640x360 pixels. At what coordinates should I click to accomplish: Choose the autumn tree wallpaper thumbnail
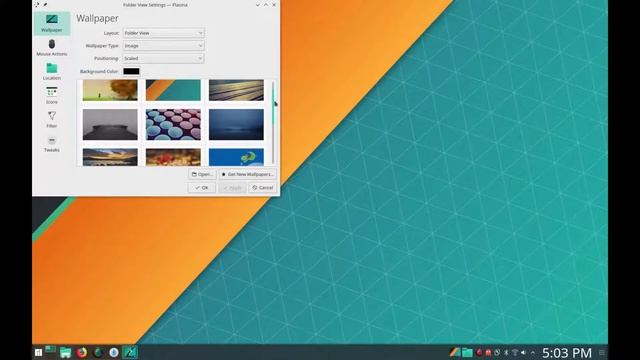click(x=110, y=90)
